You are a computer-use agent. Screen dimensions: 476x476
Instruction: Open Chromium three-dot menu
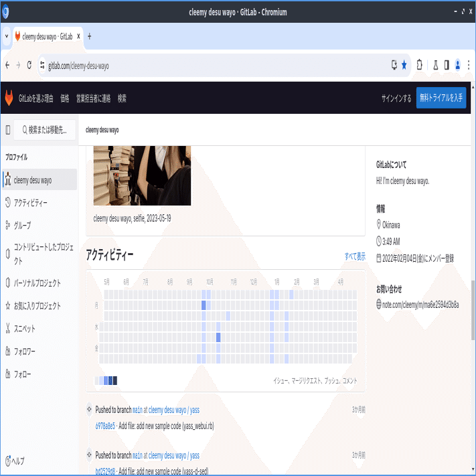pyautogui.click(x=469, y=65)
